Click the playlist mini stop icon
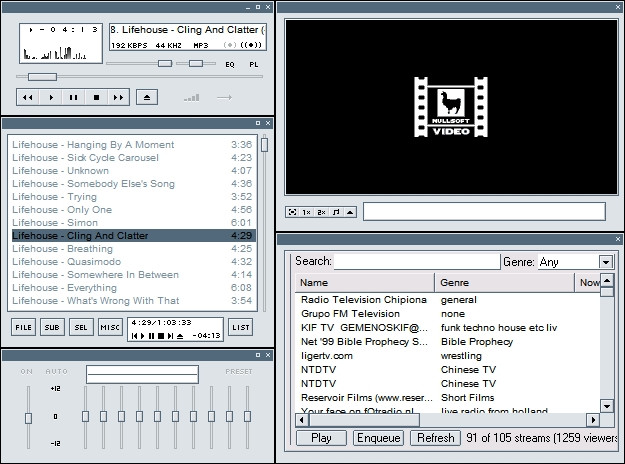 point(161,336)
